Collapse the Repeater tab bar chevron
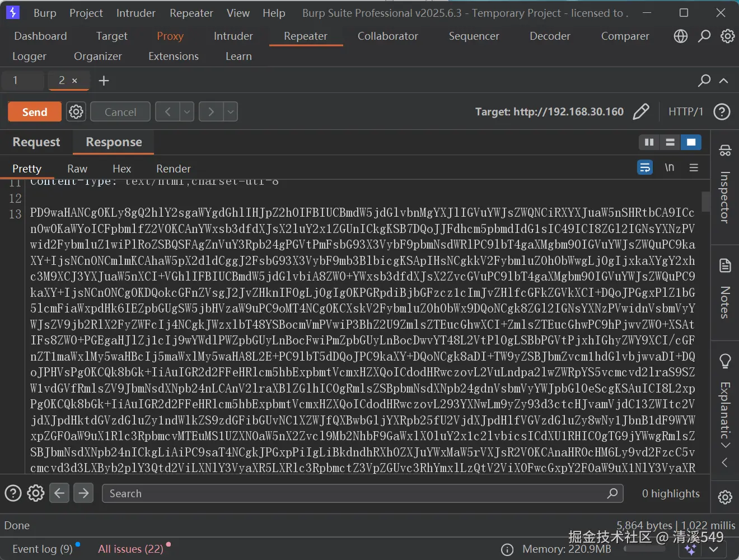The image size is (739, 560). (723, 81)
